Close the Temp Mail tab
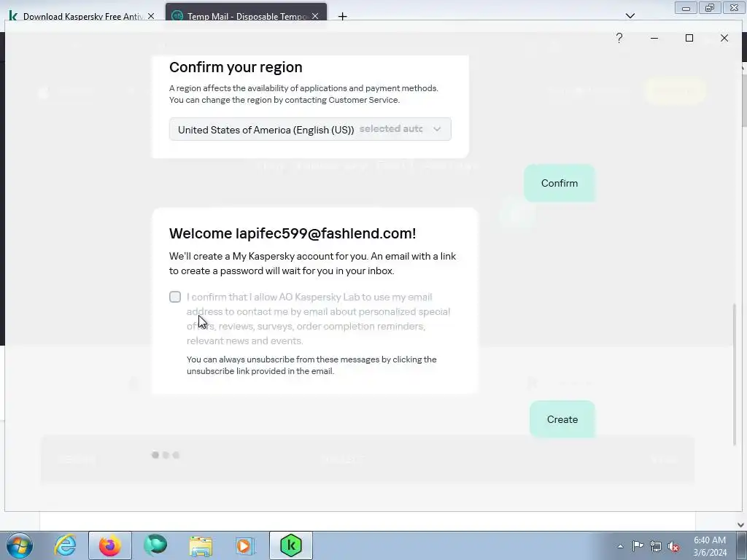The width and height of the screenshot is (747, 560). click(x=315, y=16)
